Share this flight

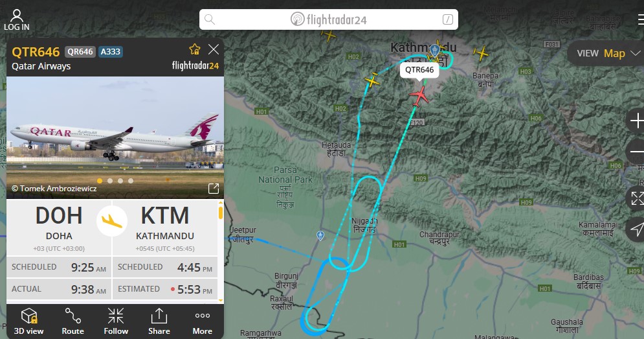pyautogui.click(x=159, y=321)
